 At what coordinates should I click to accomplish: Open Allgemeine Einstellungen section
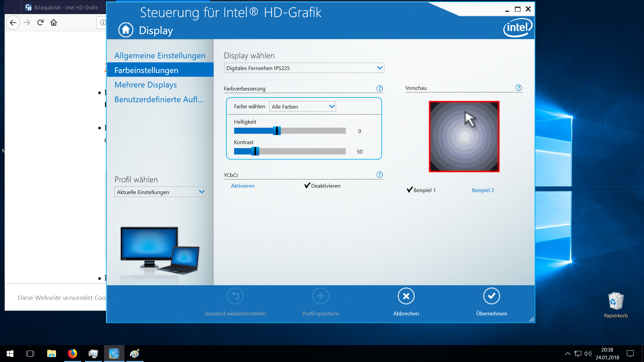coord(160,56)
